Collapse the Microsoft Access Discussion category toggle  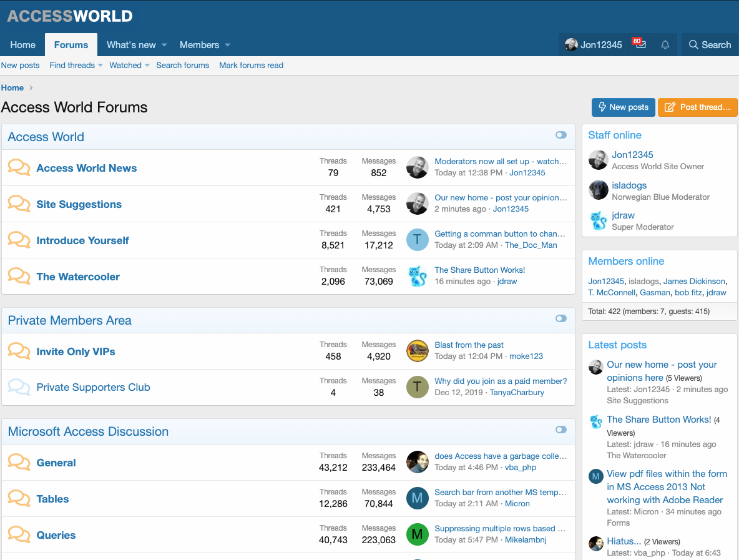pyautogui.click(x=561, y=430)
